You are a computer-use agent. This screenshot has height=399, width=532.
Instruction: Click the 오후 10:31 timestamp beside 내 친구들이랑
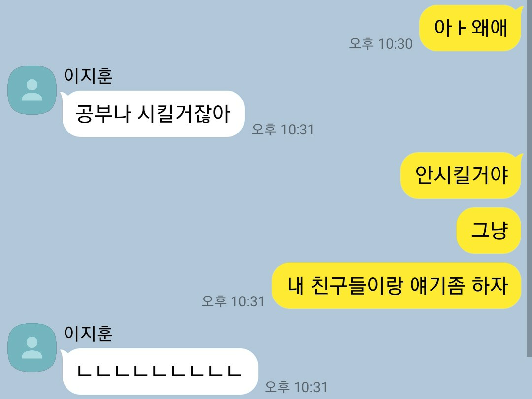233,301
